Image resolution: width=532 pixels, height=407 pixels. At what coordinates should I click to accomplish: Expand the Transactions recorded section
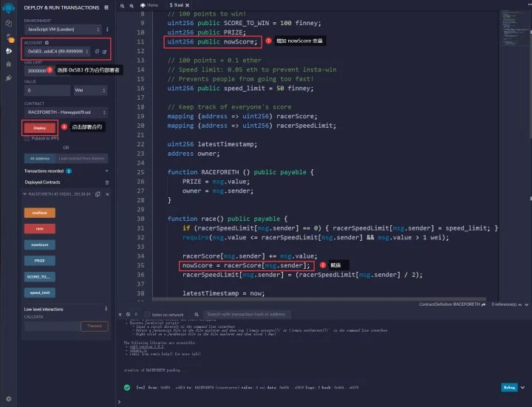pyautogui.click(x=106, y=171)
